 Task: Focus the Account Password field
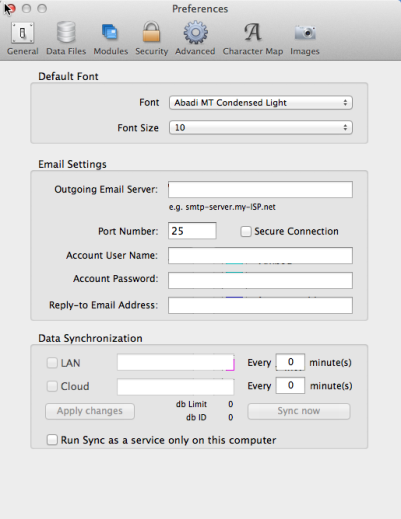(260, 280)
